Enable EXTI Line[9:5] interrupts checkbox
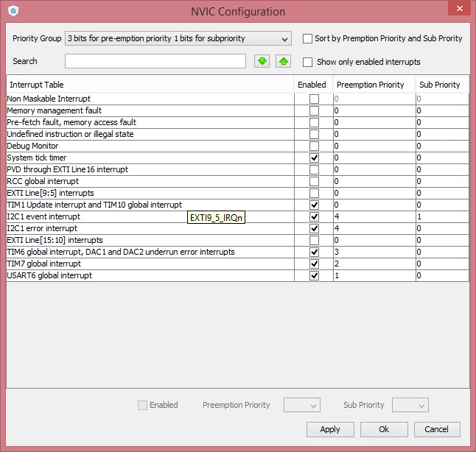The height and width of the screenshot is (452, 476). click(x=314, y=193)
